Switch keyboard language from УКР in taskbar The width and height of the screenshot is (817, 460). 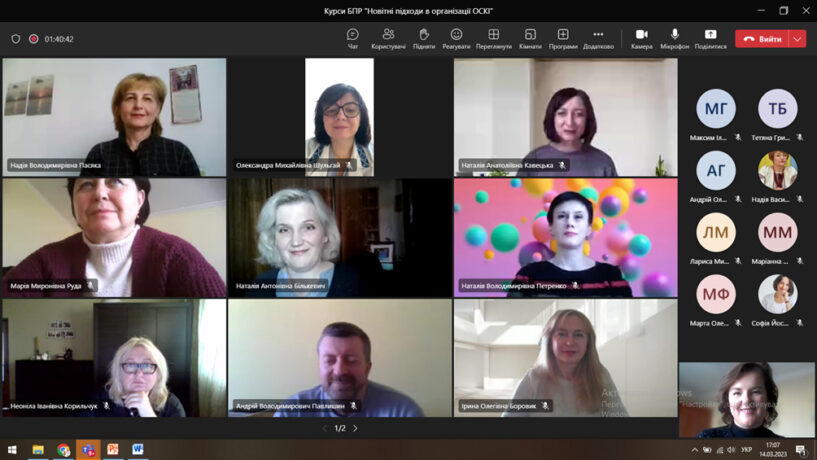(x=746, y=450)
